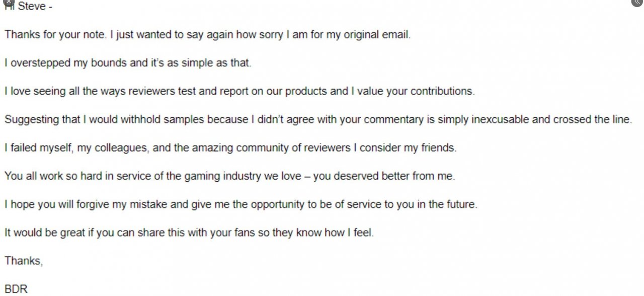Click the "I failed myself" text

click(x=33, y=149)
